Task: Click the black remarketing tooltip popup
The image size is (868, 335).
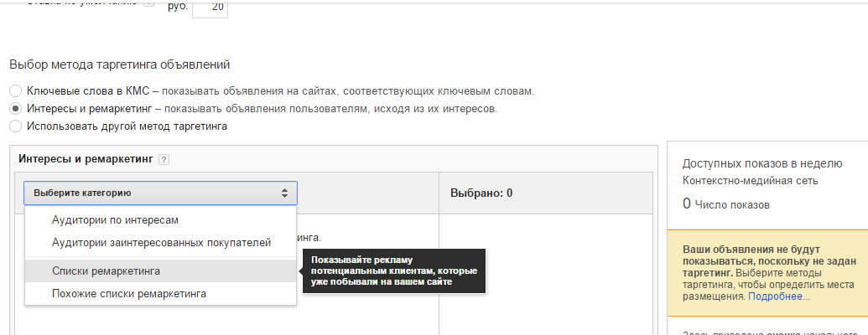Action: click(x=394, y=271)
